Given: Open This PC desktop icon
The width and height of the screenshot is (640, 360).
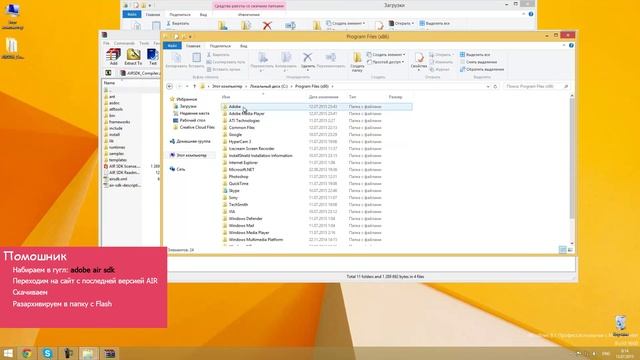Looking at the screenshot, I should (x=13, y=16).
